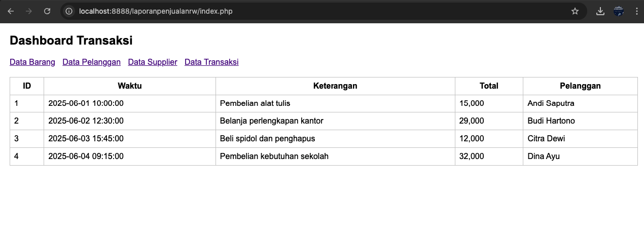This screenshot has height=235, width=644.
Task: Open the site info icon in address bar
Action: coord(69,11)
